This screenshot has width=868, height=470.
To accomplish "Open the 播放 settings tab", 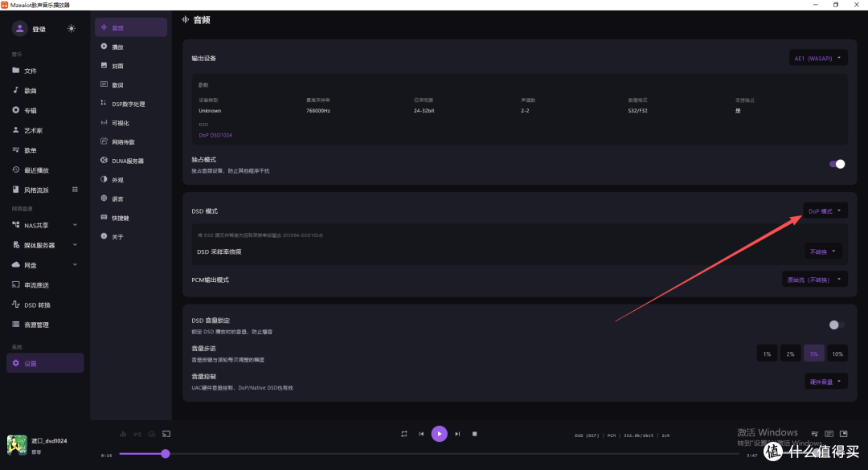I will point(131,47).
